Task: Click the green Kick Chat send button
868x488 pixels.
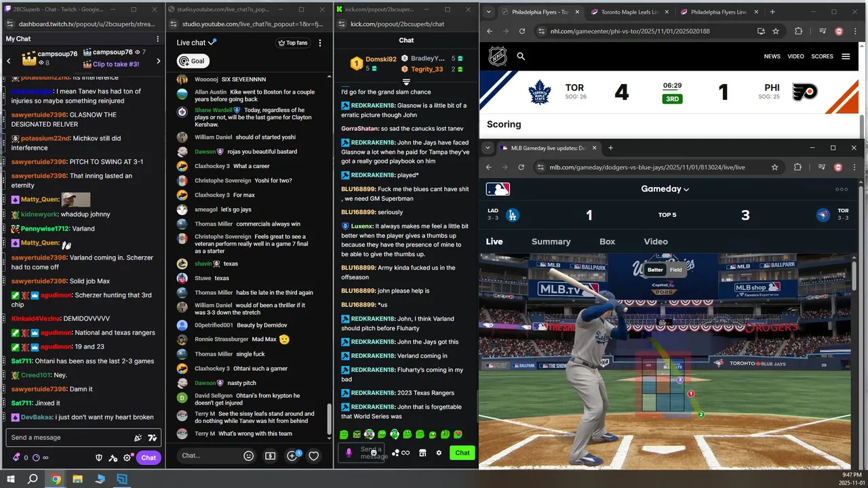Action: [x=462, y=453]
